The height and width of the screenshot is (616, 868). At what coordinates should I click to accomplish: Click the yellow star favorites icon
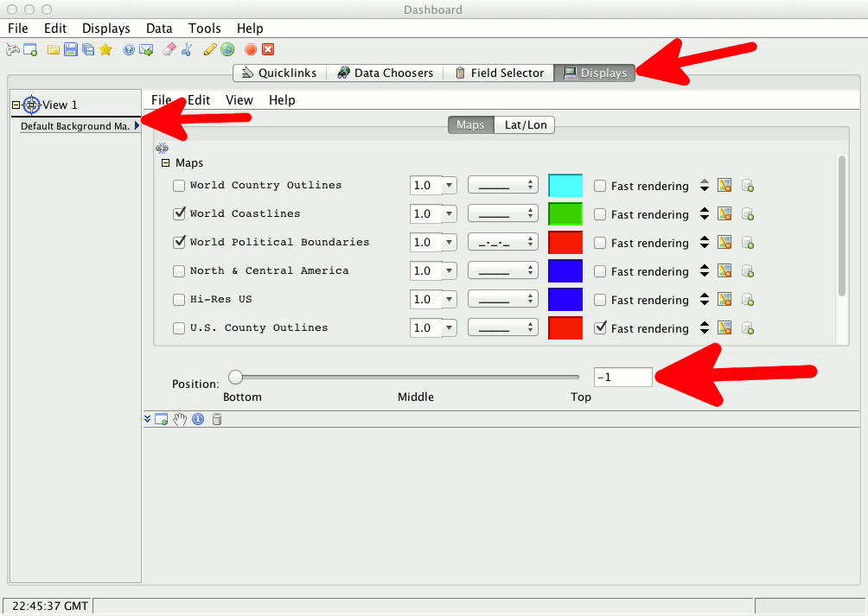[105, 50]
